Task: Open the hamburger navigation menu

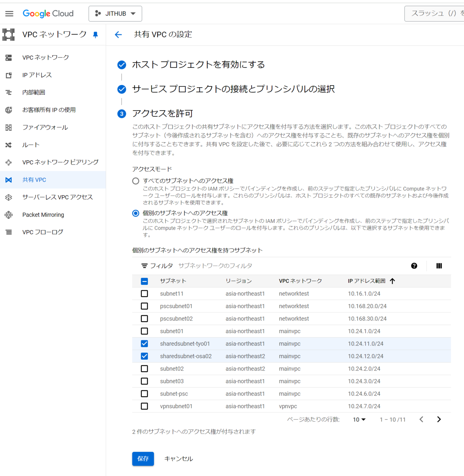Action: pyautogui.click(x=9, y=13)
